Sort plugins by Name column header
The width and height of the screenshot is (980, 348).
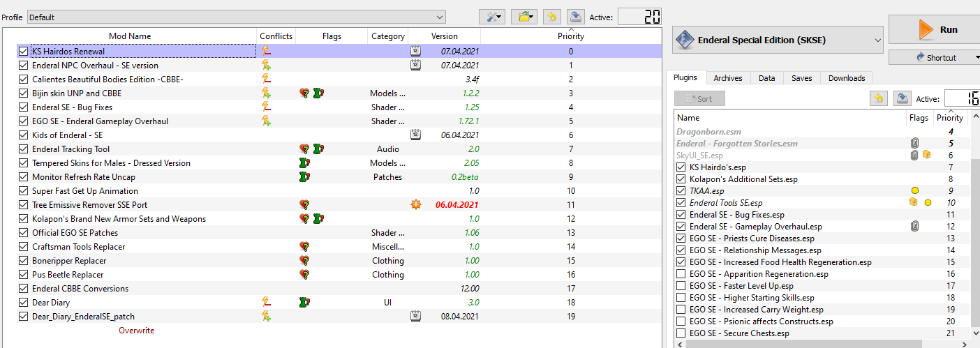[790, 118]
